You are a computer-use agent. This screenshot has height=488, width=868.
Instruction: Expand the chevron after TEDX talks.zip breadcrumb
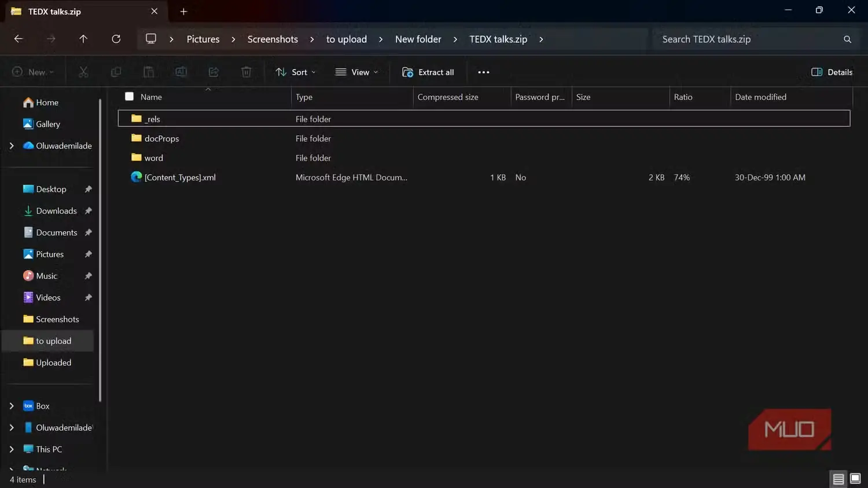[541, 39]
